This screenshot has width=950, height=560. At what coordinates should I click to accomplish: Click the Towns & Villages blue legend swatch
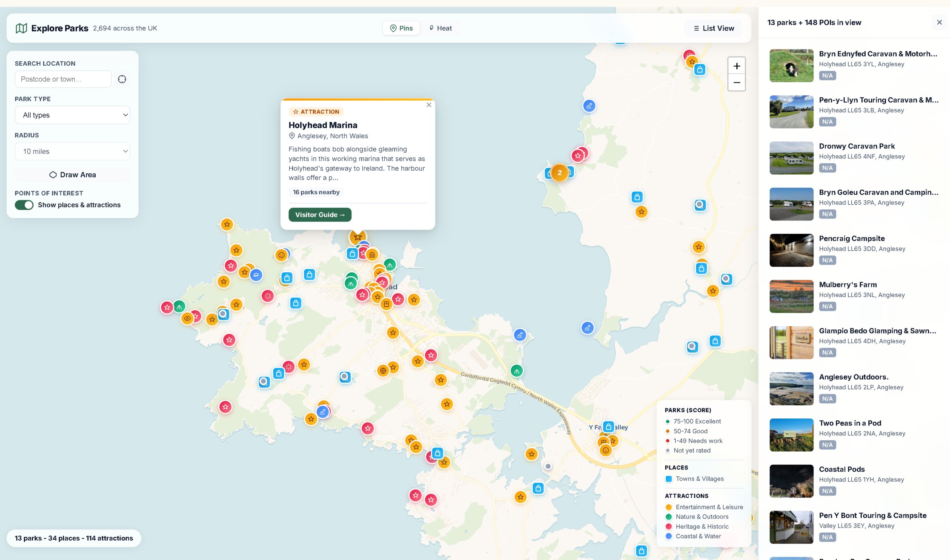click(669, 479)
